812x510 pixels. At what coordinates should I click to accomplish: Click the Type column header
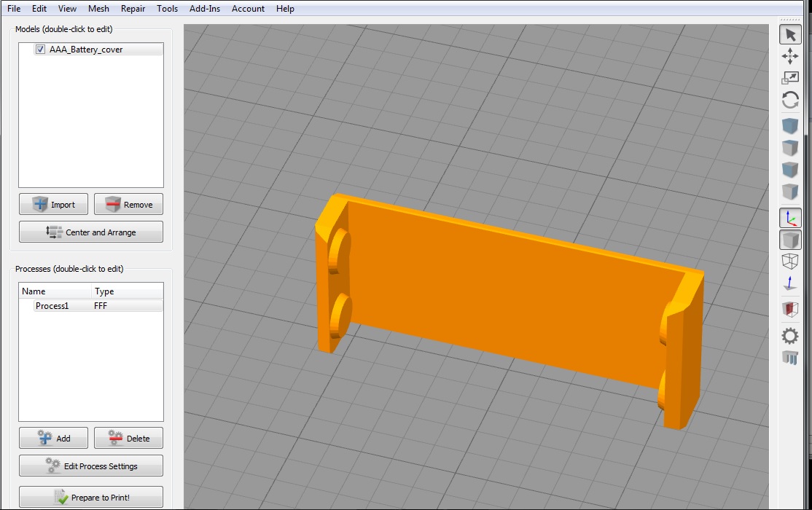point(127,291)
